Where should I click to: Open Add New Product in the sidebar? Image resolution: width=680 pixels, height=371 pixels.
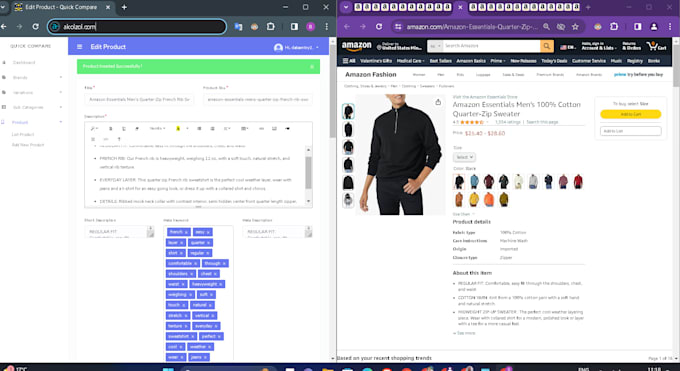pyautogui.click(x=28, y=145)
